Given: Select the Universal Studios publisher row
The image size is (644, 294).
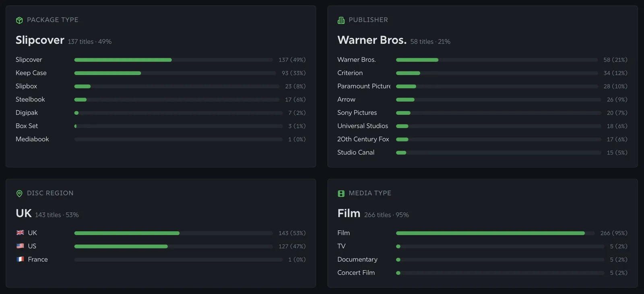Looking at the screenshot, I should point(482,126).
